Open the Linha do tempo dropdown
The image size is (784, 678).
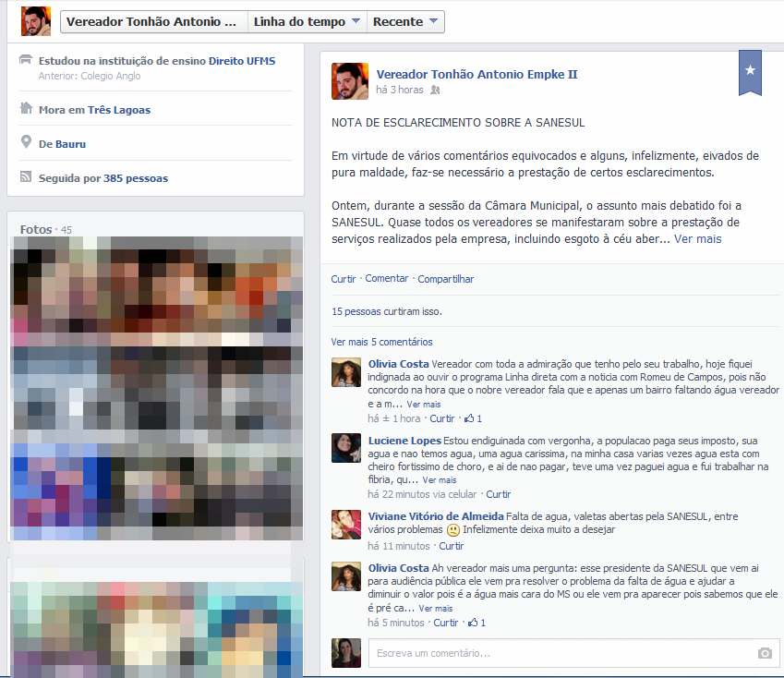click(x=307, y=22)
